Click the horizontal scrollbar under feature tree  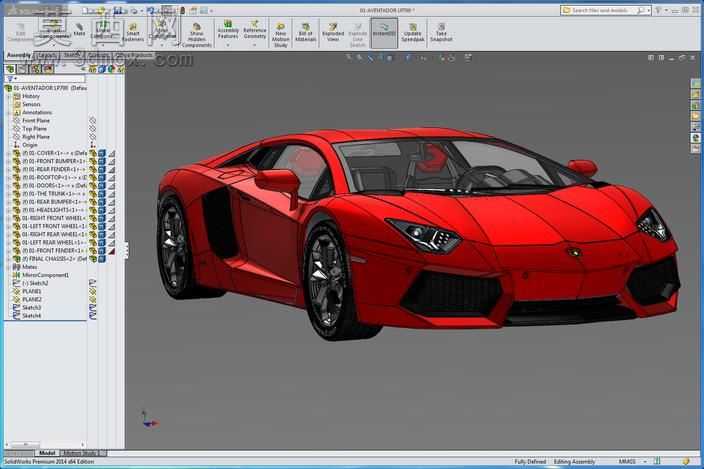(45, 445)
